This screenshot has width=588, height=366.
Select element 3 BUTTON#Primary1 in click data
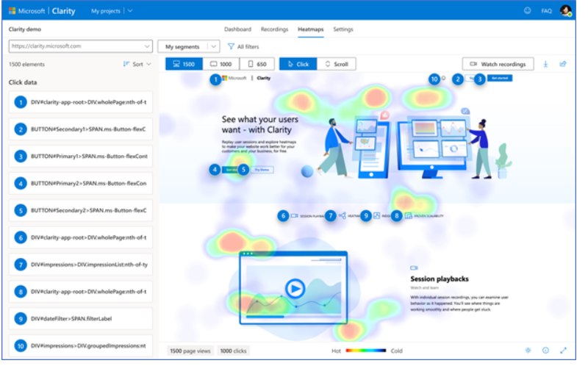pos(81,156)
